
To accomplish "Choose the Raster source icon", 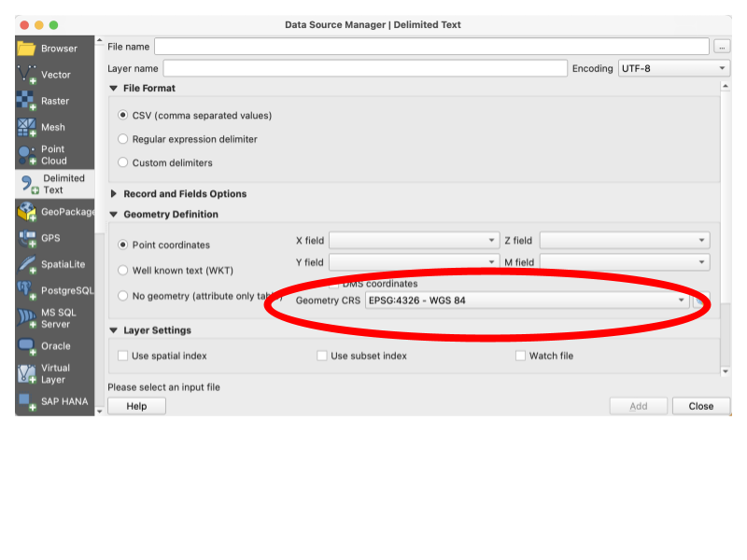I will [x=26, y=101].
